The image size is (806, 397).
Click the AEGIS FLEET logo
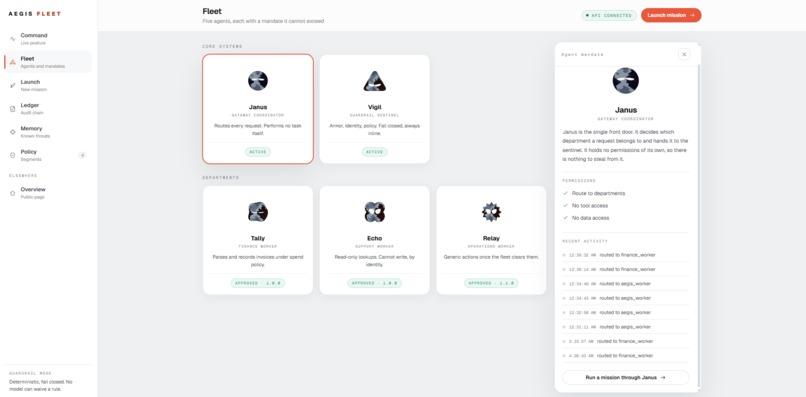pyautogui.click(x=35, y=14)
